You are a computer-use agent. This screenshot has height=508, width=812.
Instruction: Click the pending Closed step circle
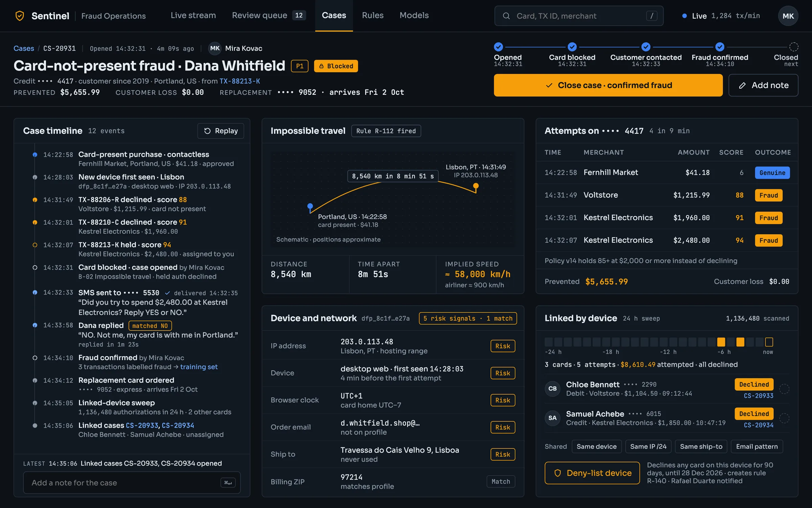794,47
